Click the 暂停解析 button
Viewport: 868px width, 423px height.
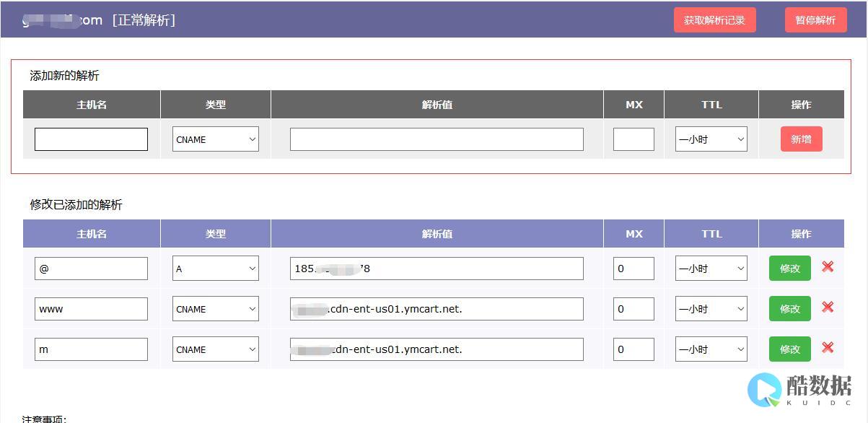tap(815, 20)
